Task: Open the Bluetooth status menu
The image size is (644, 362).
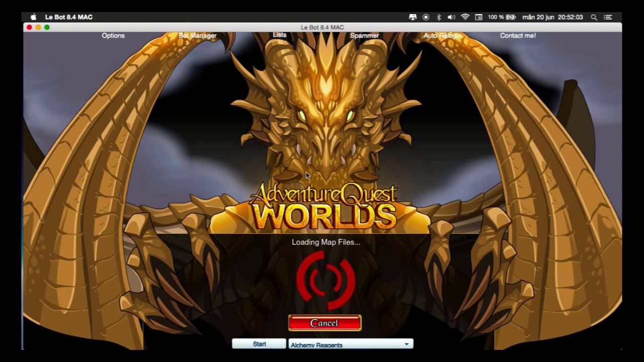Action: (439, 17)
